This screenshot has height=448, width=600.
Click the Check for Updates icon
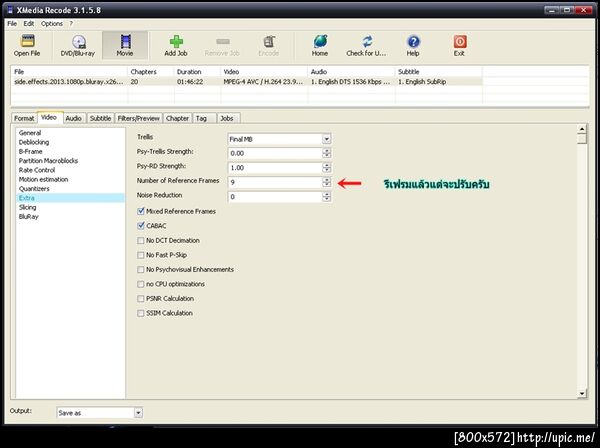coord(367,46)
